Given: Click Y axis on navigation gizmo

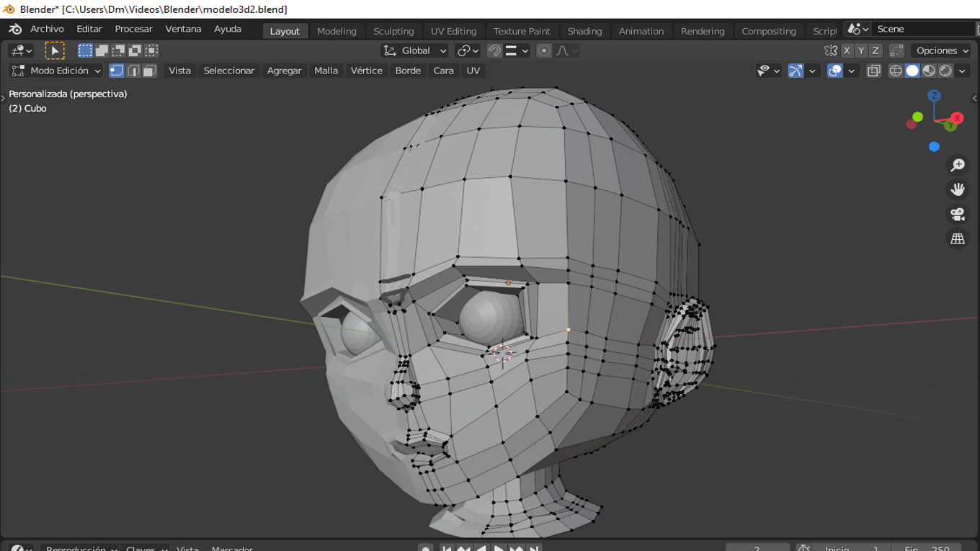Looking at the screenshot, I should click(950, 125).
